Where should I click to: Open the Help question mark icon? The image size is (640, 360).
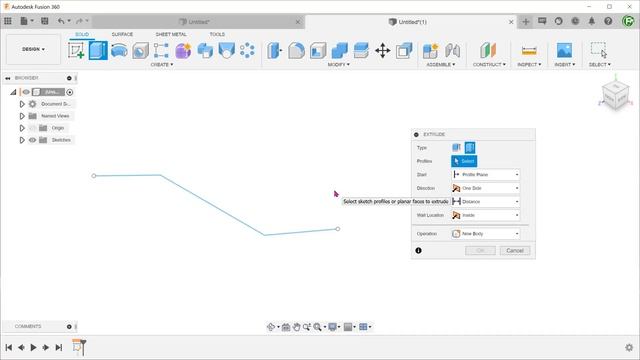pos(608,21)
